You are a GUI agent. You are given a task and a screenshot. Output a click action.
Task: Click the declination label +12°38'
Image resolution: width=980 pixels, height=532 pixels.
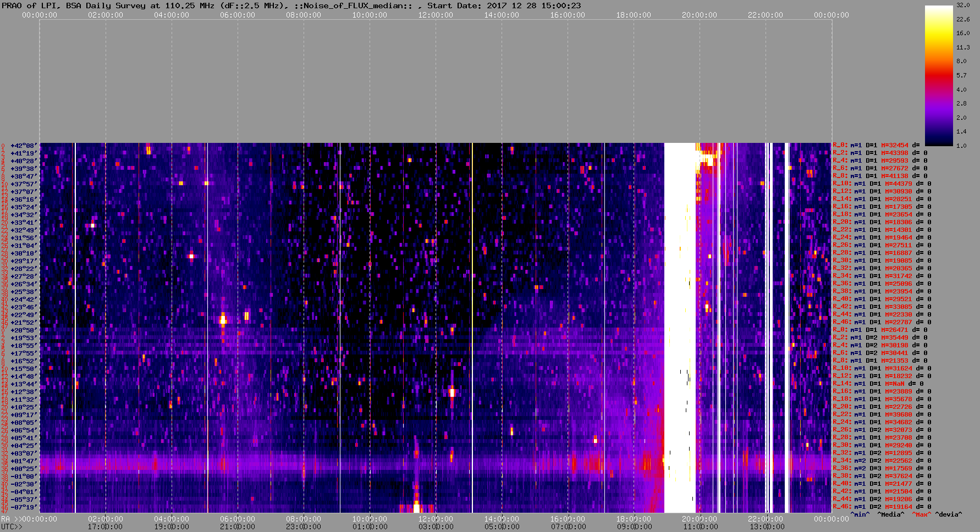click(24, 392)
